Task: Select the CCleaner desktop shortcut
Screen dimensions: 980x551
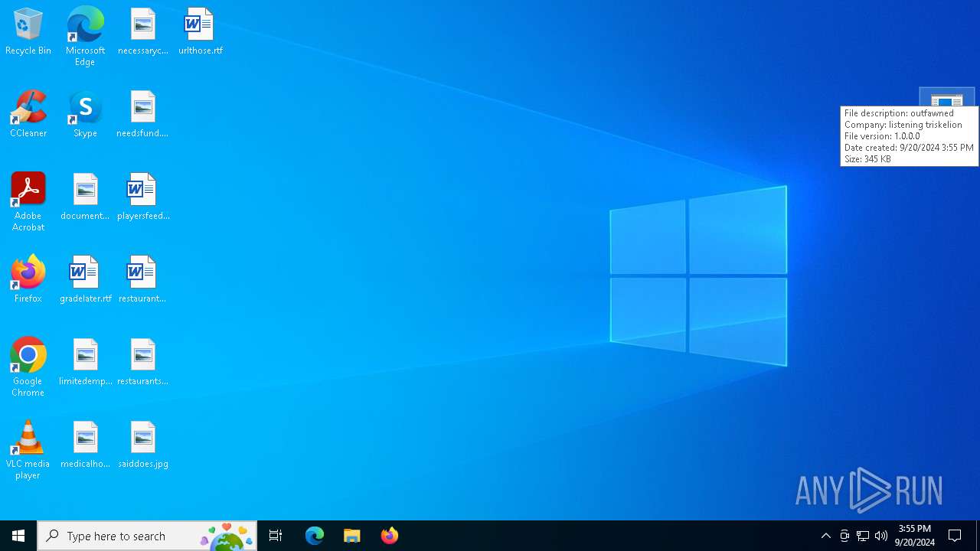Action: [x=28, y=115]
